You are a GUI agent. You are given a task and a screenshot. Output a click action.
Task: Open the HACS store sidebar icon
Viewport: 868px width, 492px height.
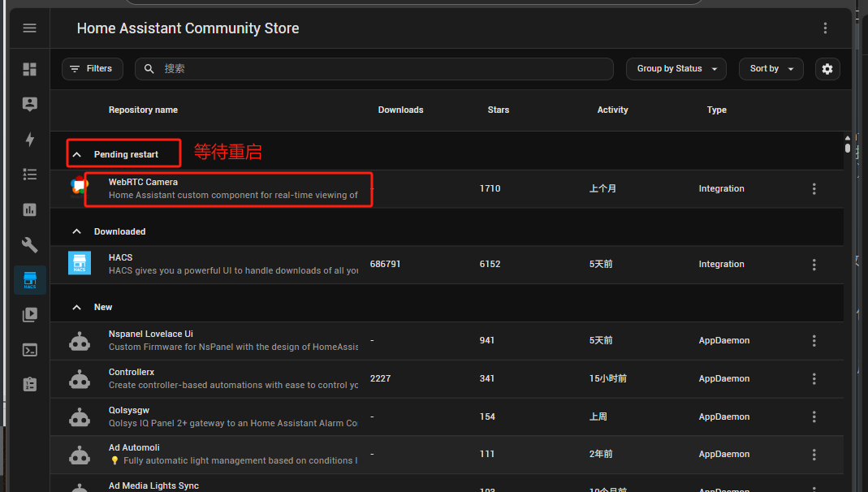pyautogui.click(x=30, y=280)
